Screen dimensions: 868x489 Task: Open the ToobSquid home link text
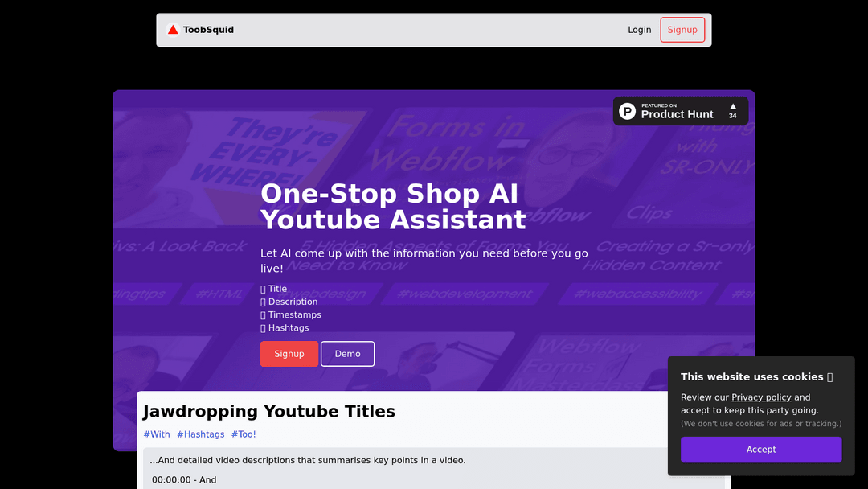pyautogui.click(x=208, y=30)
